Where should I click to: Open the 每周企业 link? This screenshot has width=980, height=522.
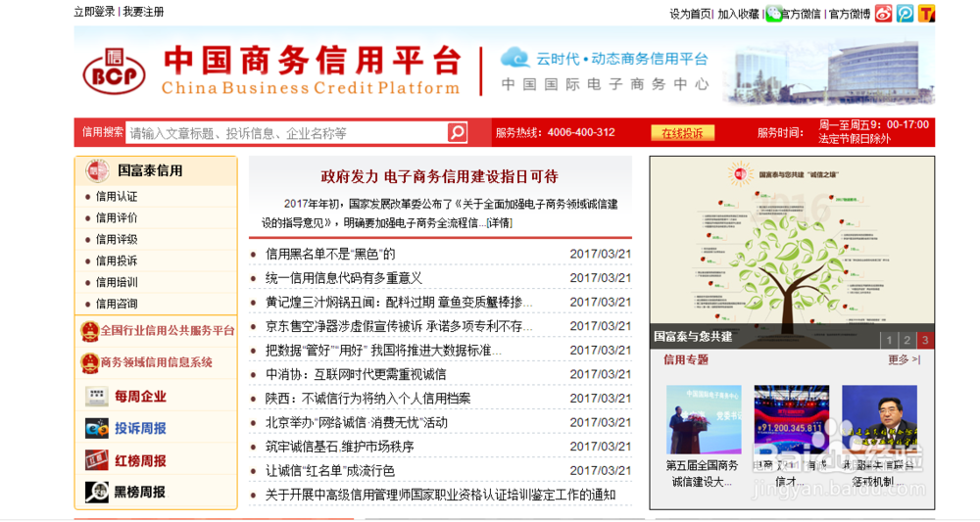click(140, 397)
